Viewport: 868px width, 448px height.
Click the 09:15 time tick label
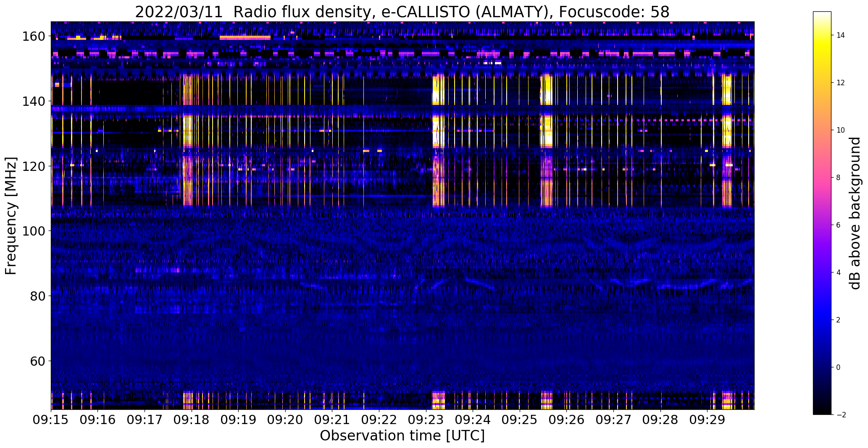(51, 420)
